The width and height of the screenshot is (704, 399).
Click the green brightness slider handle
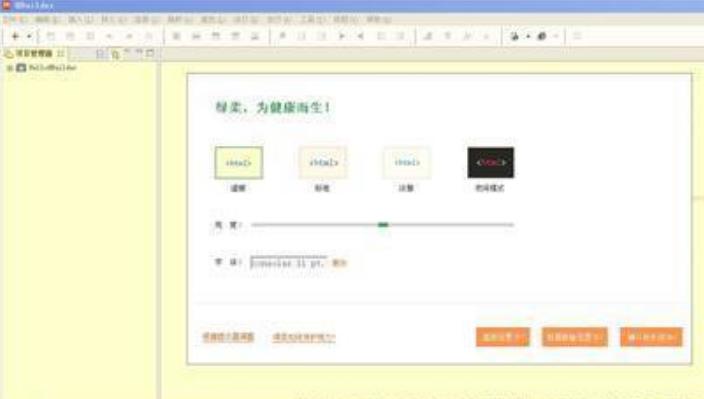(383, 224)
